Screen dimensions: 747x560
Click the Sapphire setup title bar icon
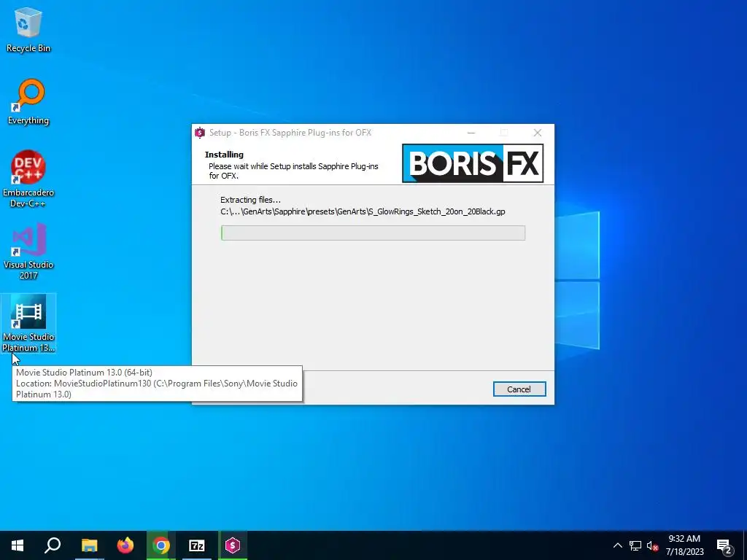tap(200, 133)
